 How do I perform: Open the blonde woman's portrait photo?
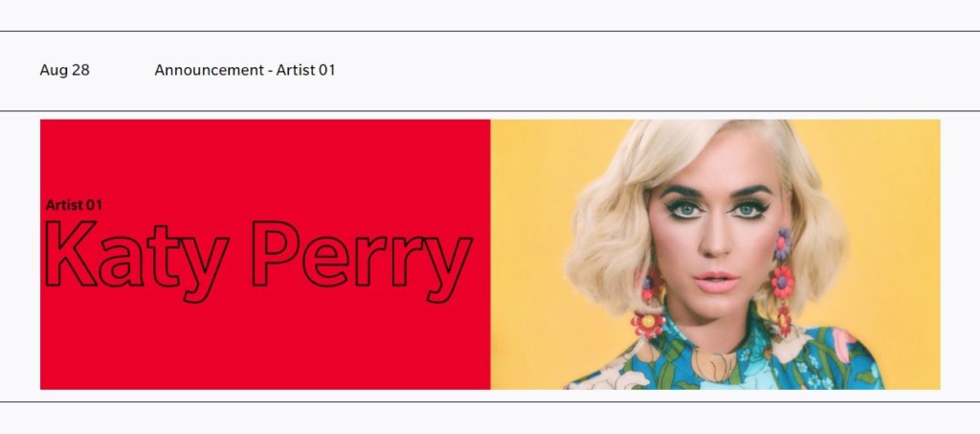tap(715, 255)
